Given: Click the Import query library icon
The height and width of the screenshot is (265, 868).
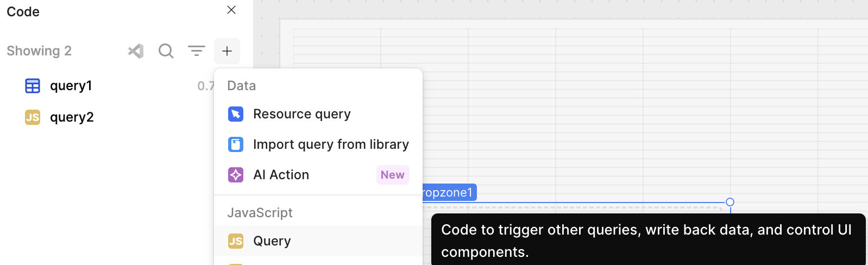Looking at the screenshot, I should (236, 144).
